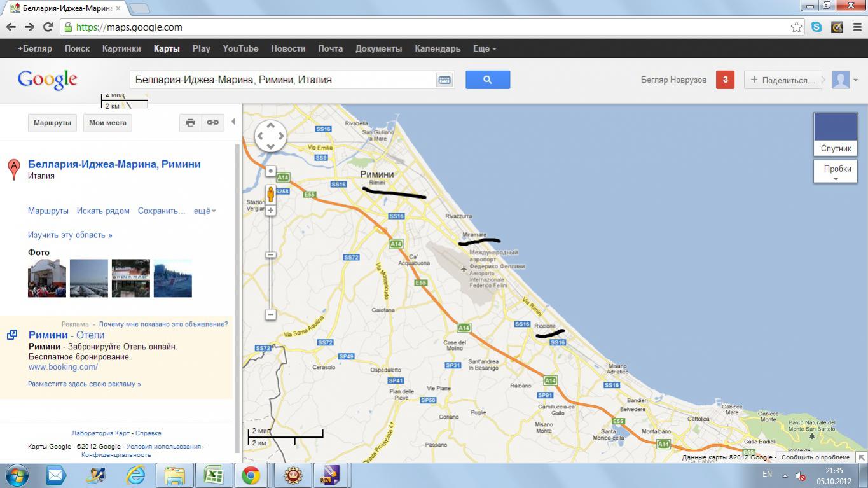Click the zoom in plus button on map
The width and height of the screenshot is (868, 488).
(x=270, y=211)
